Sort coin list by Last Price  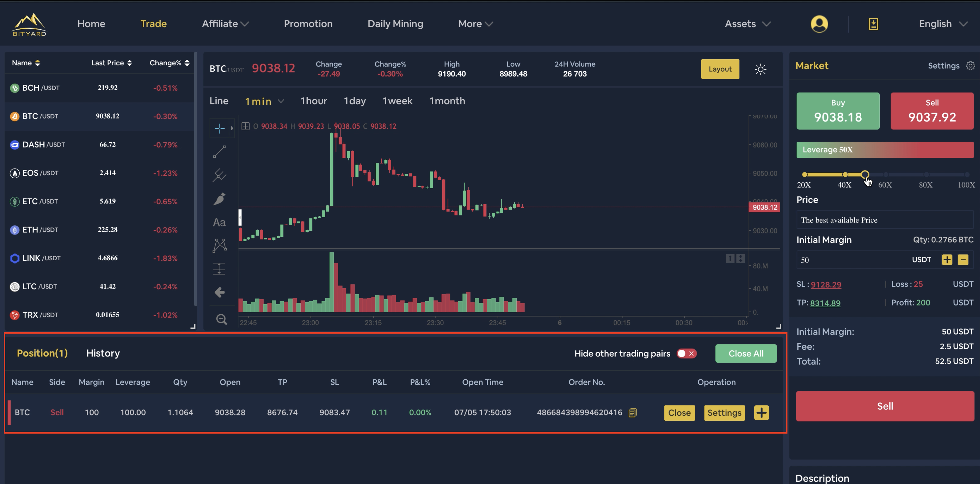point(111,63)
